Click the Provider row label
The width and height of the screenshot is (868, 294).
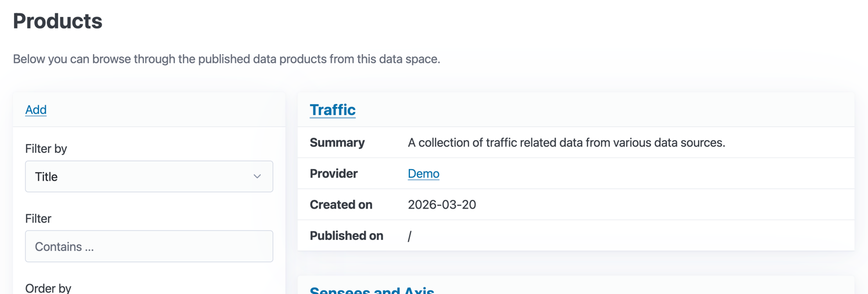coord(333,174)
